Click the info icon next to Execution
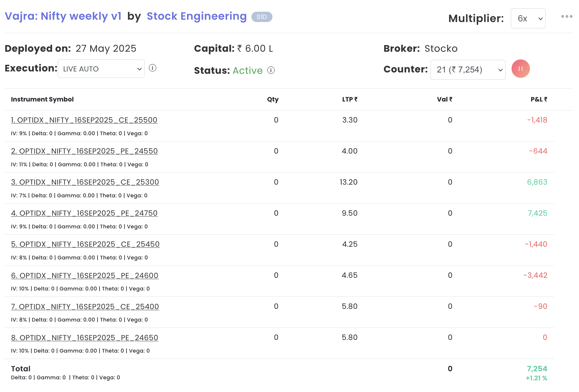 tap(153, 68)
